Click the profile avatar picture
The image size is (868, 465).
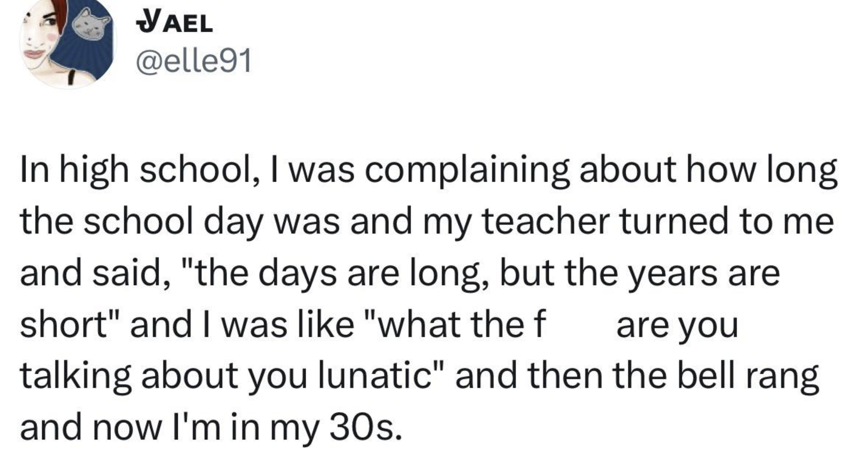[x=68, y=43]
